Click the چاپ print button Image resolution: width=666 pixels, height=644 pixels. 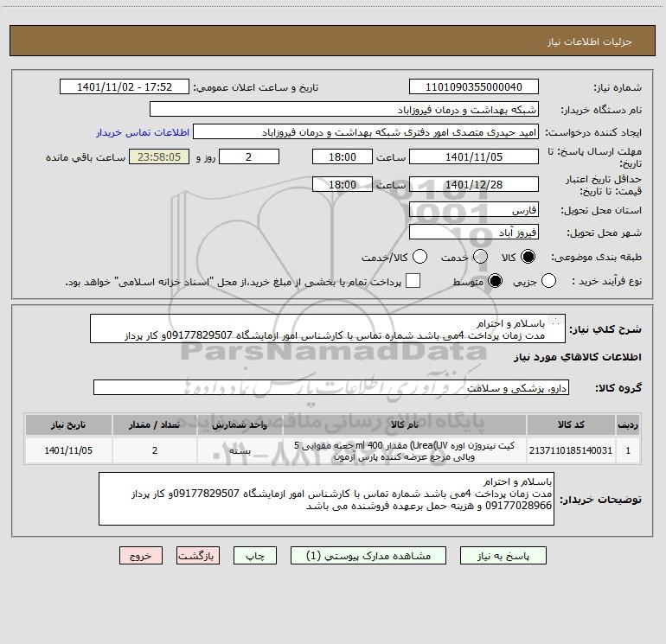pyautogui.click(x=255, y=556)
